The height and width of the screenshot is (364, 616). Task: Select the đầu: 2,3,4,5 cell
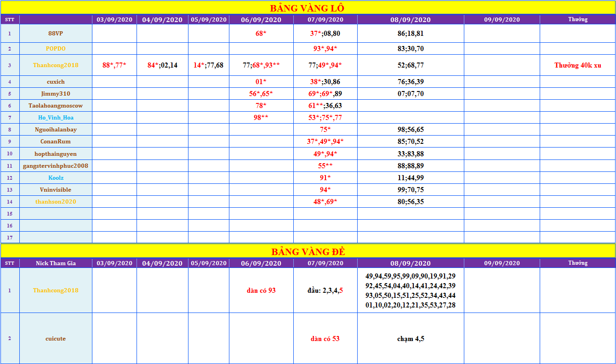click(325, 290)
